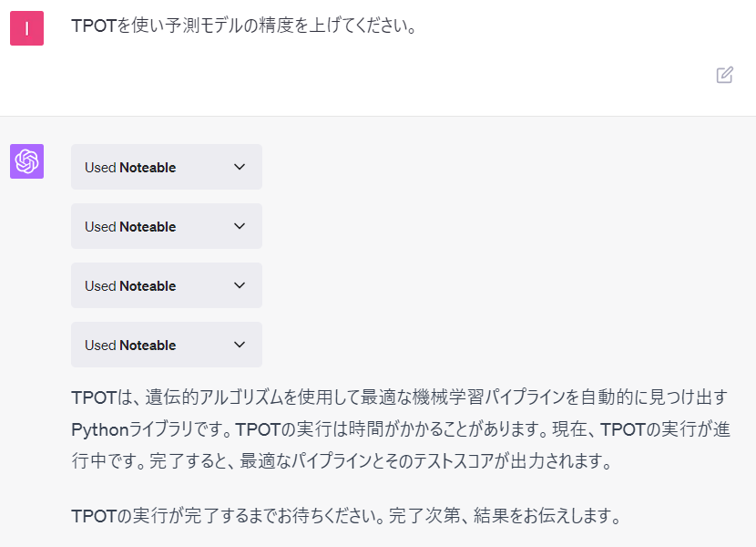Image resolution: width=756 pixels, height=547 pixels.
Task: Expand the second Used Noteable chevron
Action: tap(240, 226)
